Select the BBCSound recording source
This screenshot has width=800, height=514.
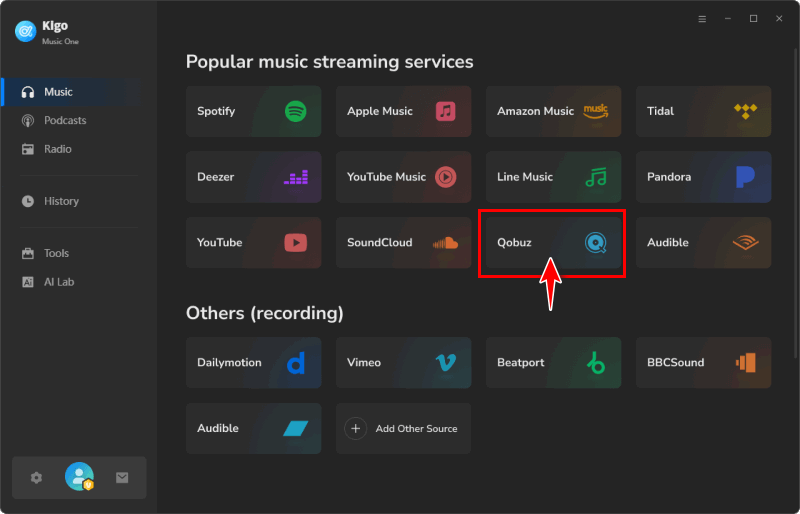704,362
